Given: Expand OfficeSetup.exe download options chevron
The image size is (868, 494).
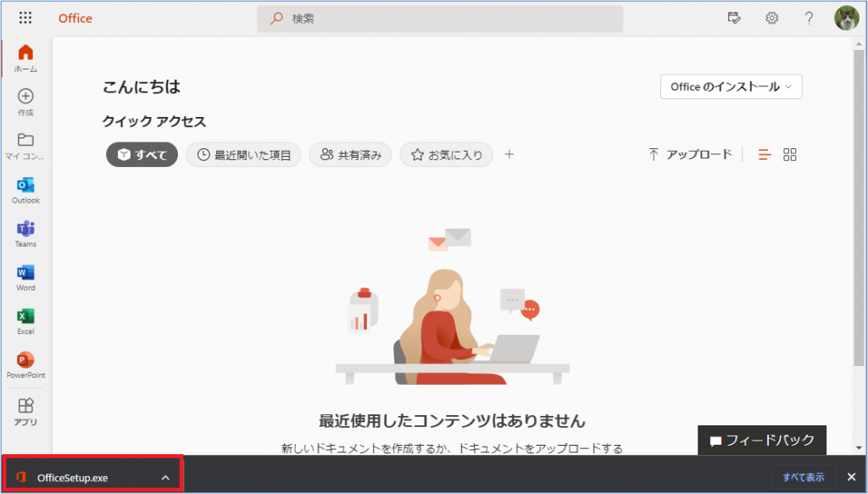Looking at the screenshot, I should point(165,478).
